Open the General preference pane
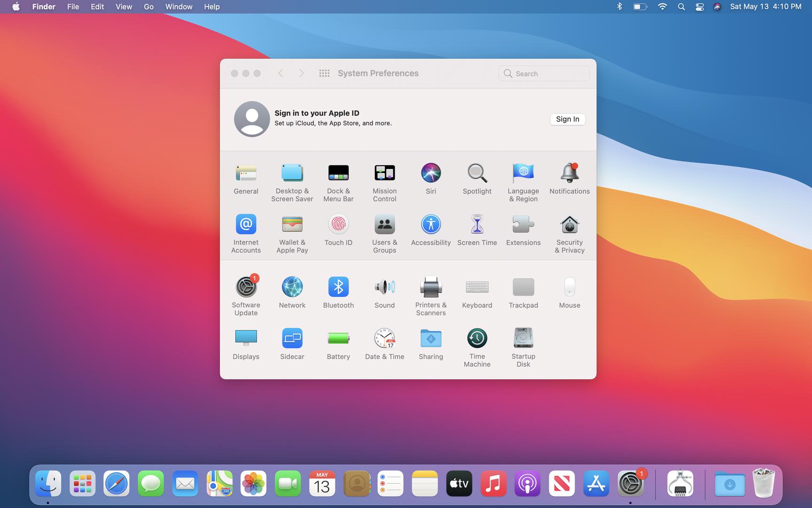This screenshot has width=812, height=508. pyautogui.click(x=246, y=179)
